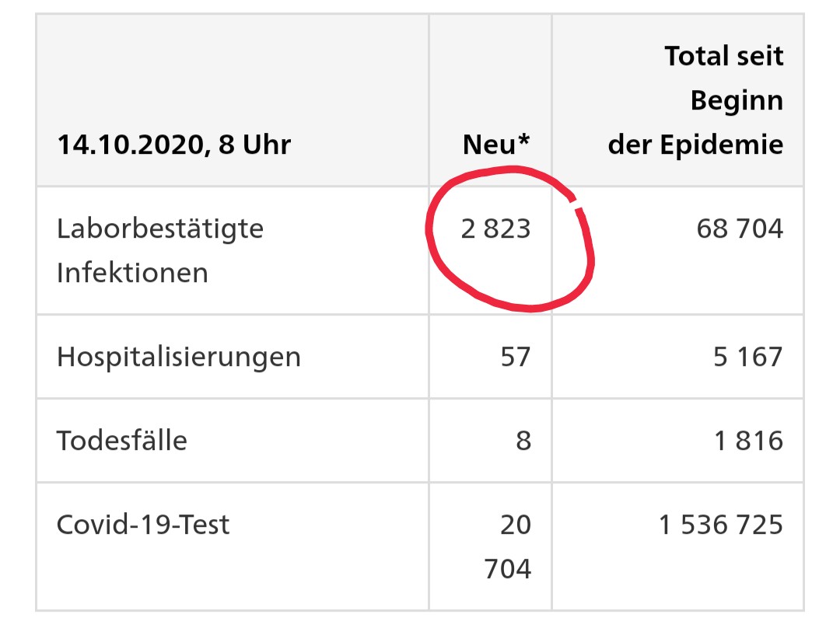840x628 pixels.
Task: Click the word "Infektionen" in first row
Action: point(132,273)
